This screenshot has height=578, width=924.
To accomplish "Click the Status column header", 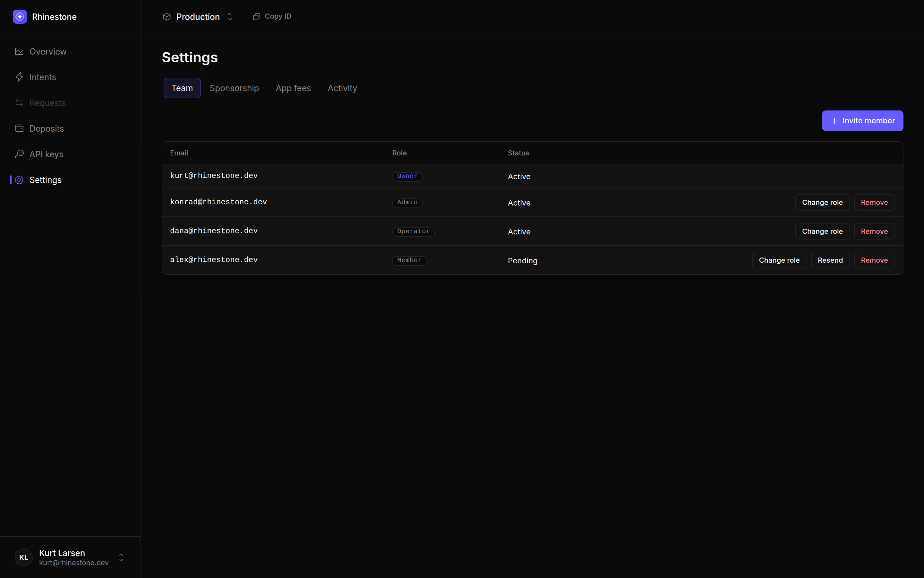I will point(518,153).
